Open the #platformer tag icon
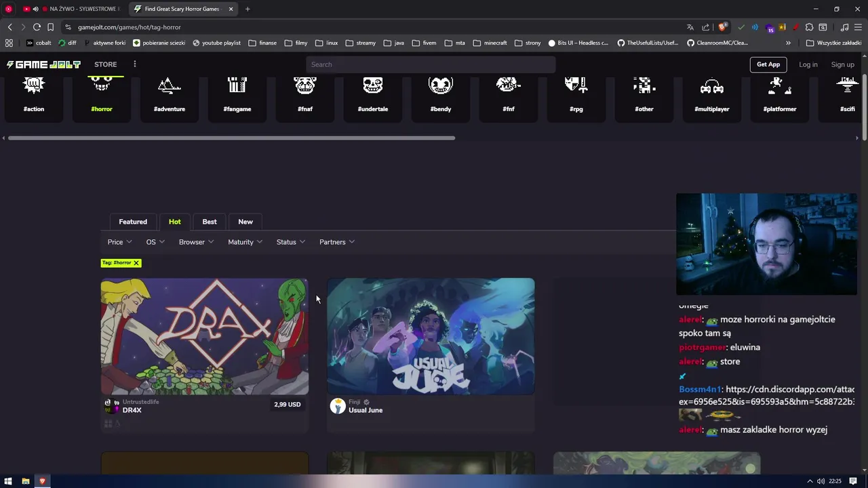Viewport: 868px width, 488px height. tap(780, 87)
